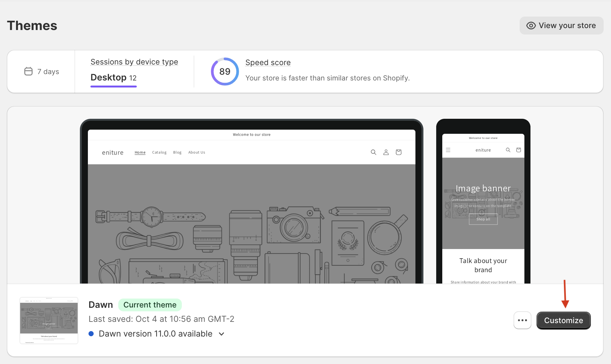The width and height of the screenshot is (611, 364).
Task: Select the Sessions by device type label
Action: tap(134, 62)
